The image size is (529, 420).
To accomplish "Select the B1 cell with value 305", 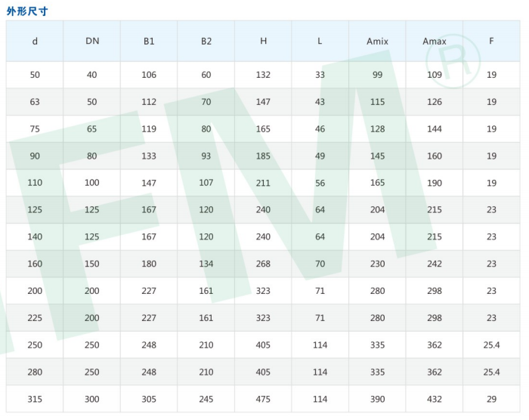I will pos(149,399).
